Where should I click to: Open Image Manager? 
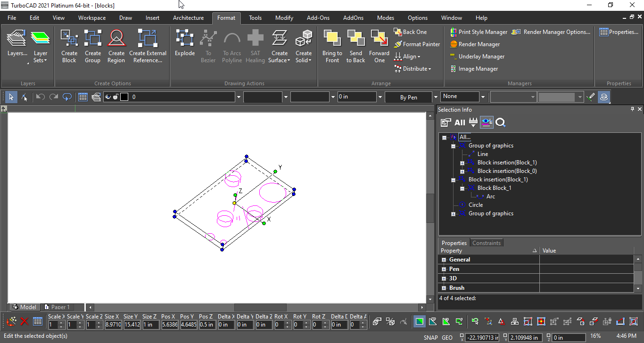click(x=473, y=69)
